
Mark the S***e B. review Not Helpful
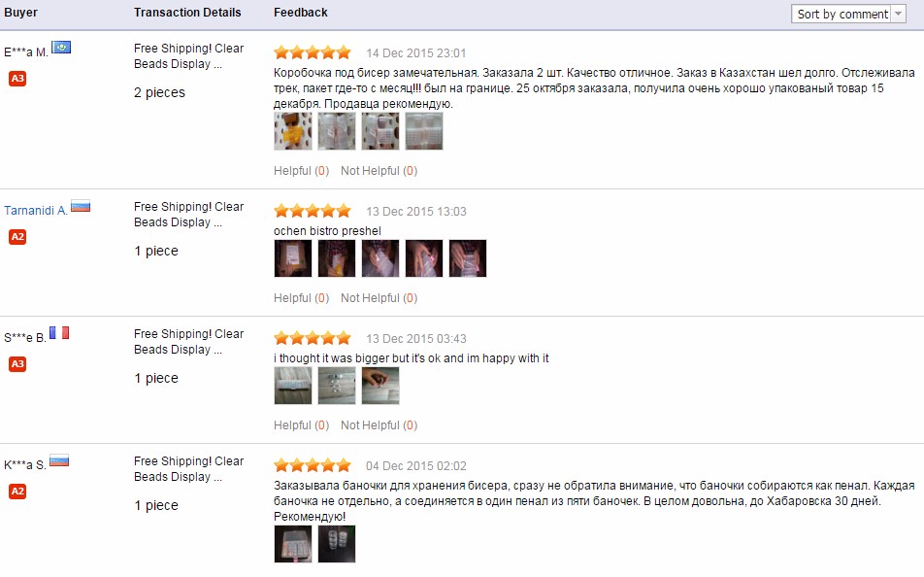pyautogui.click(x=379, y=425)
